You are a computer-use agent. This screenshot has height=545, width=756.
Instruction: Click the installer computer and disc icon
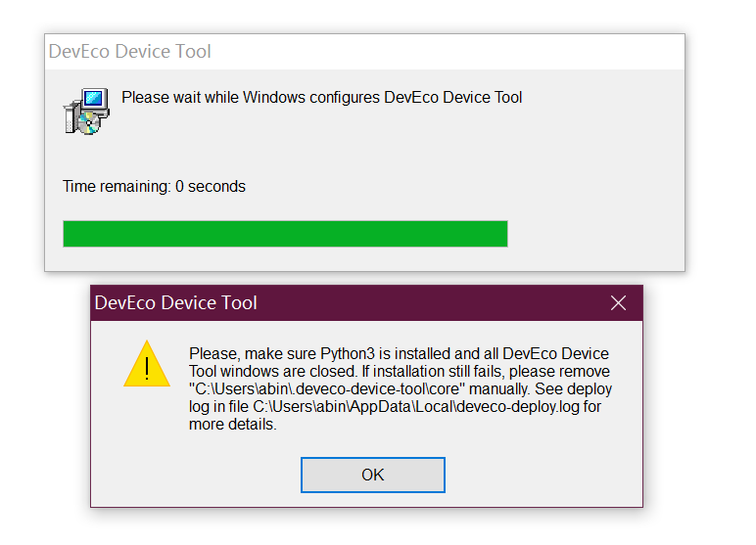click(x=86, y=110)
